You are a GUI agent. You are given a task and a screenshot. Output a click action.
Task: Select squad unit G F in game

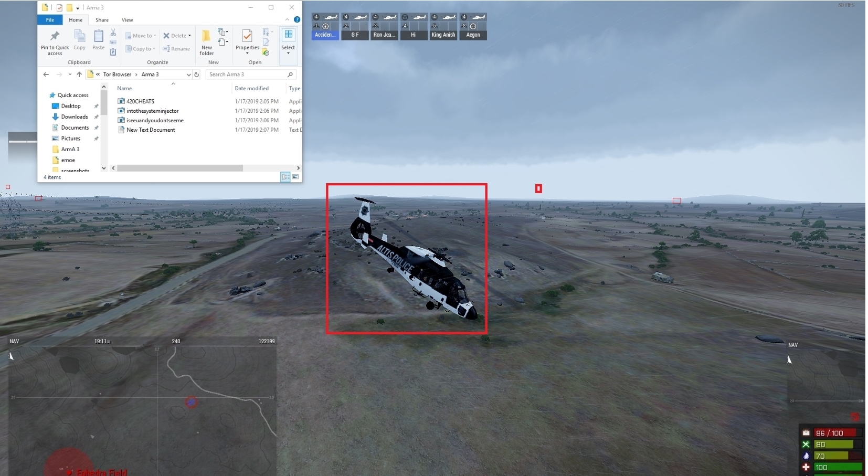(x=355, y=26)
